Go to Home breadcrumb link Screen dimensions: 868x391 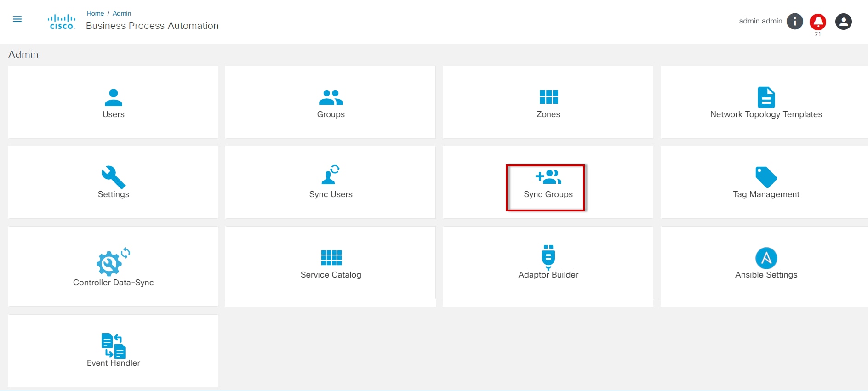tap(95, 13)
